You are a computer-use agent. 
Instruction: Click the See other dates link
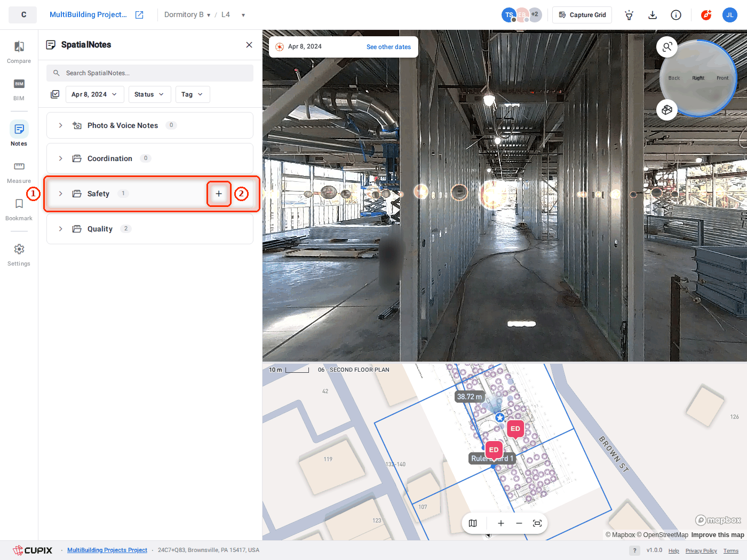[x=388, y=47]
